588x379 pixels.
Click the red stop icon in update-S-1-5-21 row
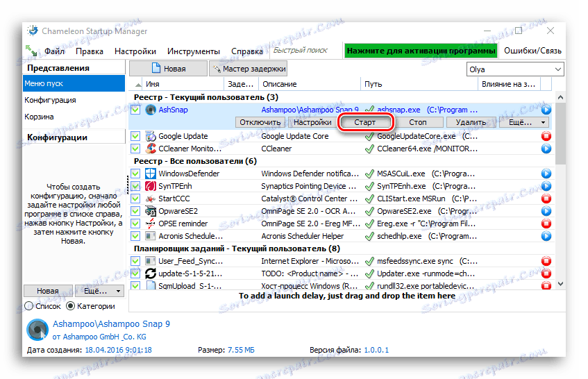pyautogui.click(x=546, y=273)
